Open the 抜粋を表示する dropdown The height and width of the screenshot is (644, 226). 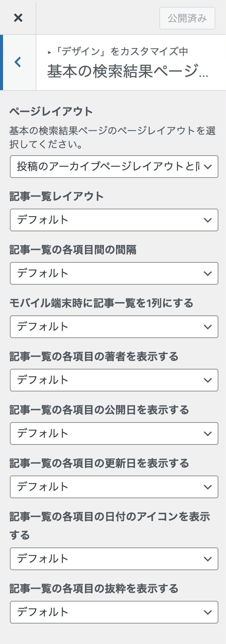[114, 612]
